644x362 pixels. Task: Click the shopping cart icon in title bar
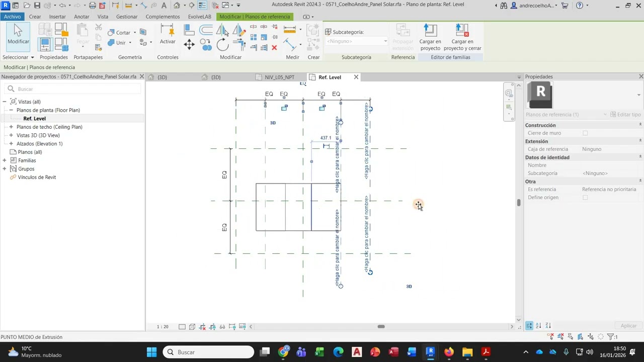565,6
